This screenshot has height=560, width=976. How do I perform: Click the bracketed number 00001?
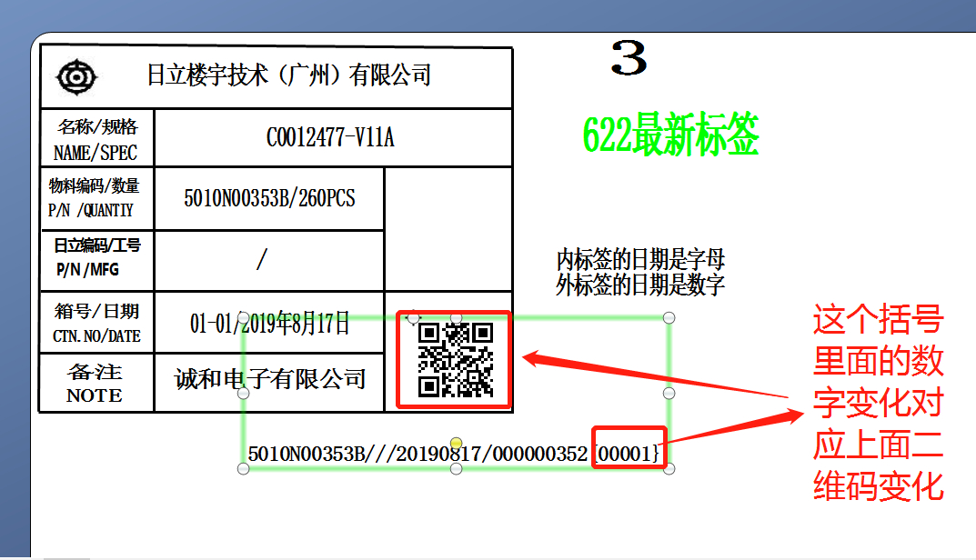click(x=624, y=454)
